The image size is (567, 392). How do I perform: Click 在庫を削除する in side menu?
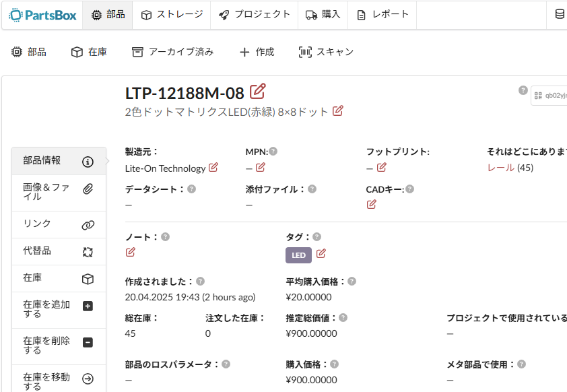pos(59,346)
